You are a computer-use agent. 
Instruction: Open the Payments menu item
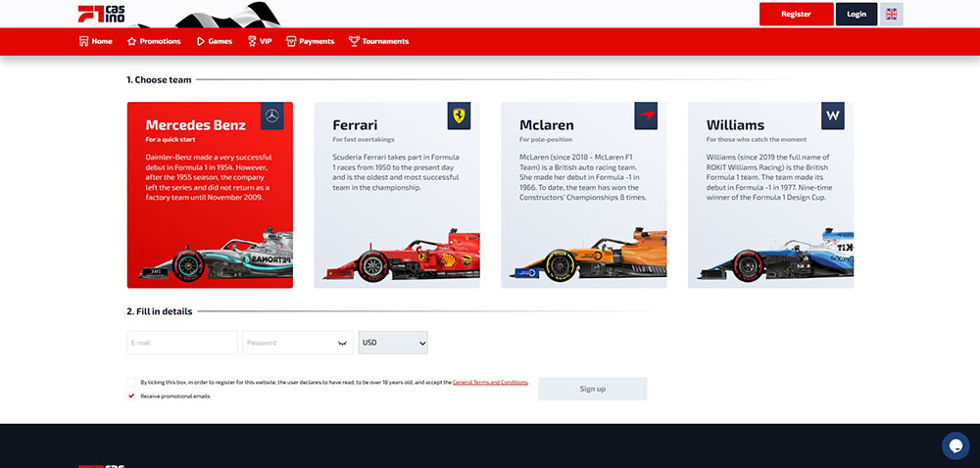coord(310,41)
